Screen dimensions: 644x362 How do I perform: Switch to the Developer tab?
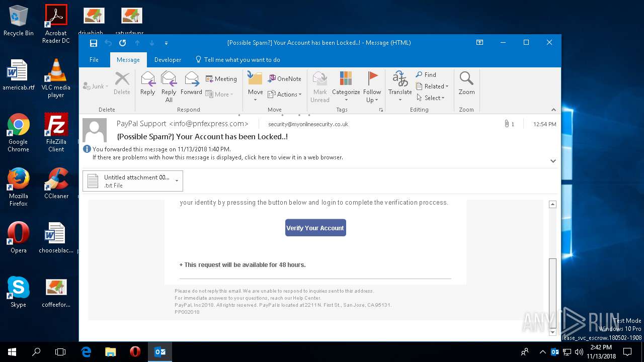coord(168,59)
